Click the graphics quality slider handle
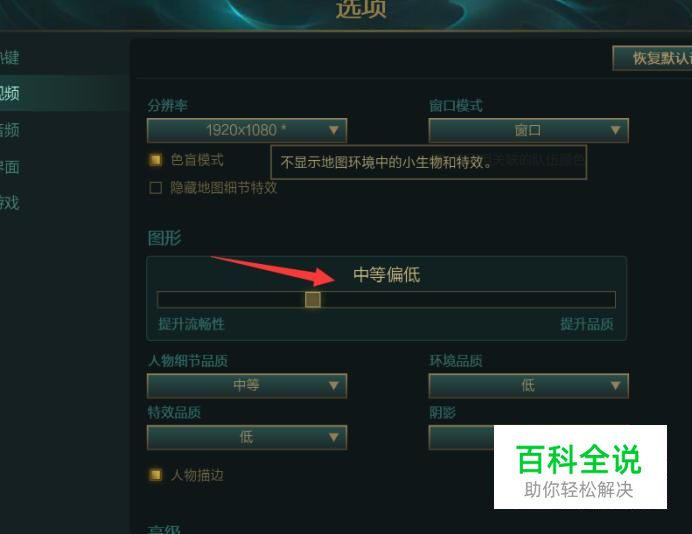Screen dimensions: 692x534 point(313,300)
